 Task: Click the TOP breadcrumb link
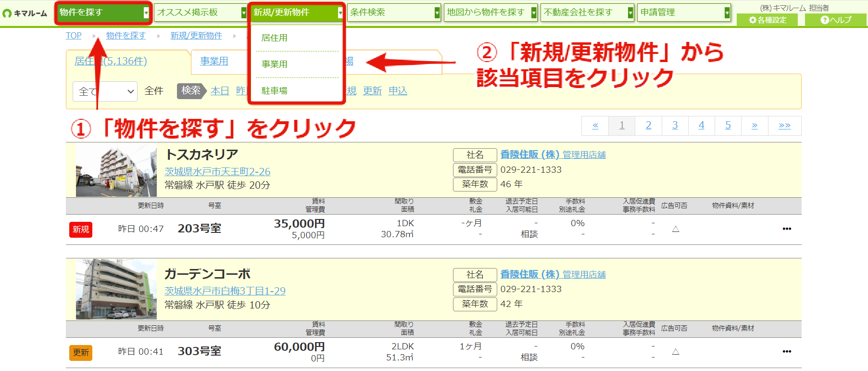(x=74, y=36)
